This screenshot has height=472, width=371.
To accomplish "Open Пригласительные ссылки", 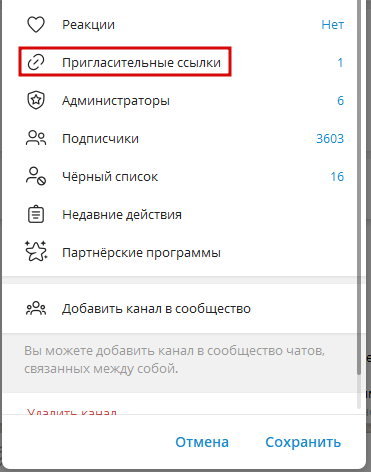I will pyautogui.click(x=179, y=62).
